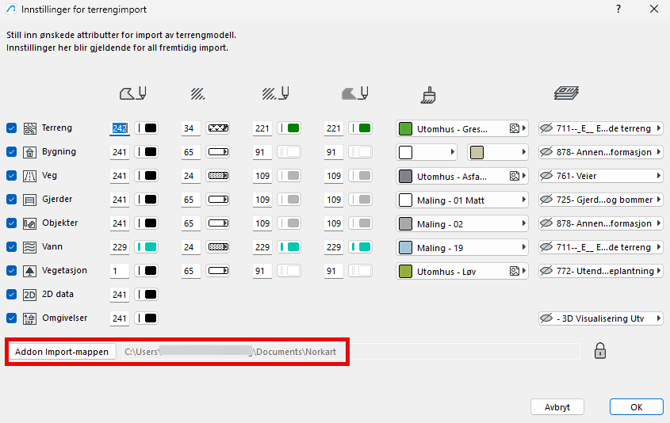Open the Maling - 01 Matt surface dropdown
The image size is (670, 423).
tap(462, 200)
